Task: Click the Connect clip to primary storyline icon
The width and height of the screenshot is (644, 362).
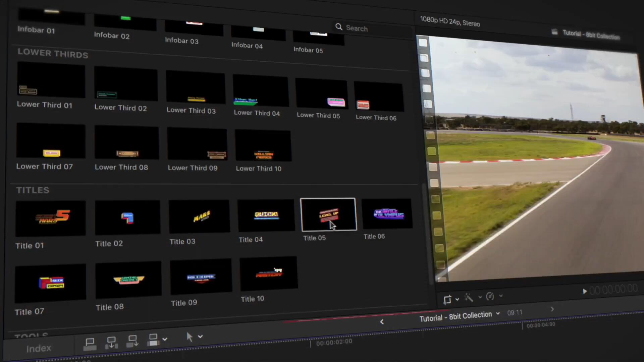Action: click(x=90, y=344)
